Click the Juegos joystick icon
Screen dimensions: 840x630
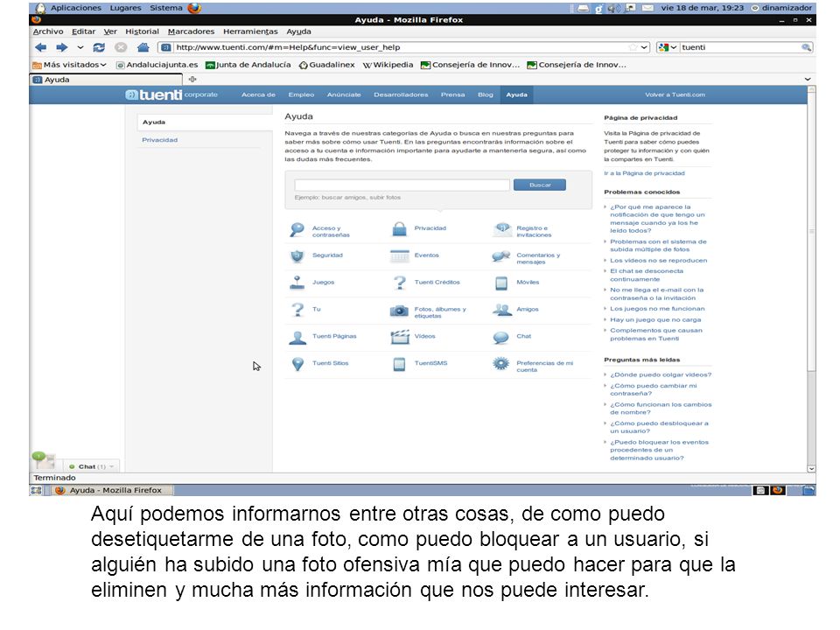click(297, 283)
